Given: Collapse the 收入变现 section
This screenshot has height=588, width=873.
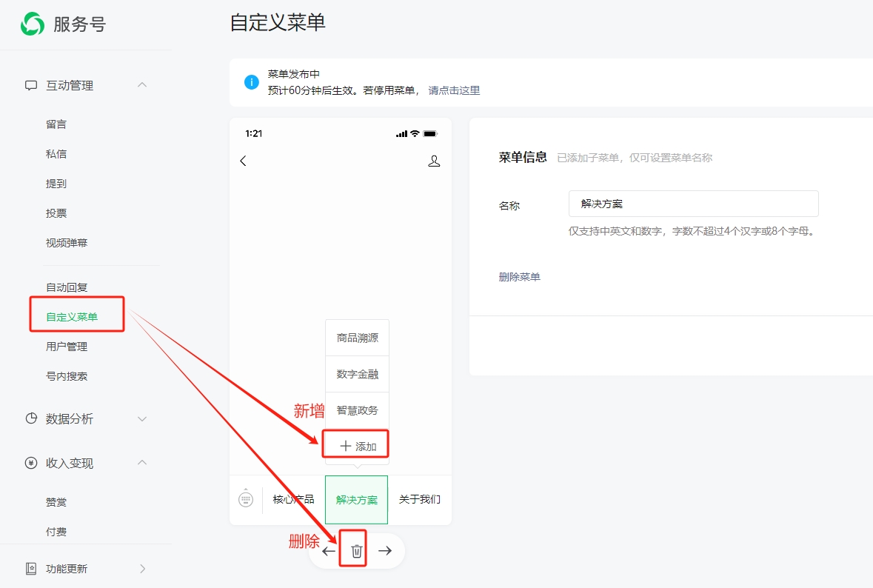Looking at the screenshot, I should (x=142, y=463).
